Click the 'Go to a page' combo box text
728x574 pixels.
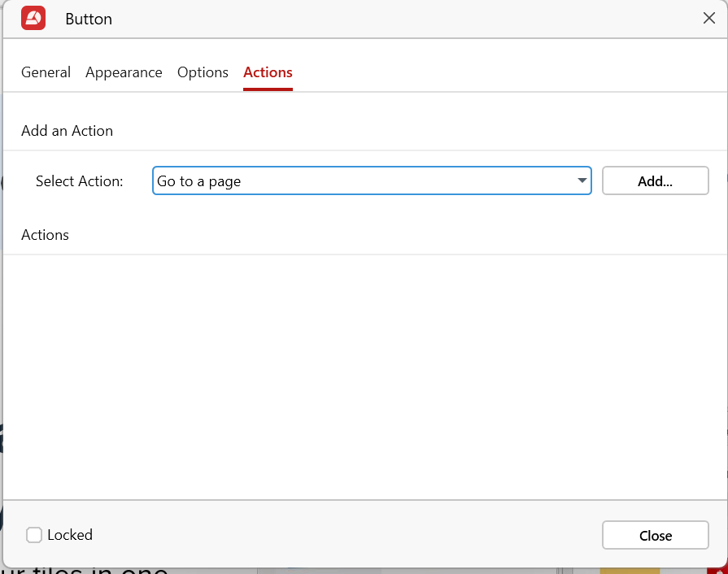(x=199, y=181)
